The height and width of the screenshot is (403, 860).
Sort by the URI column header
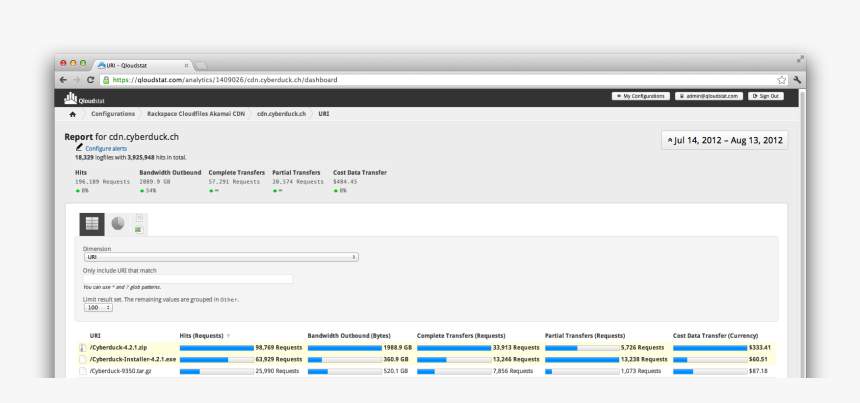[95, 336]
